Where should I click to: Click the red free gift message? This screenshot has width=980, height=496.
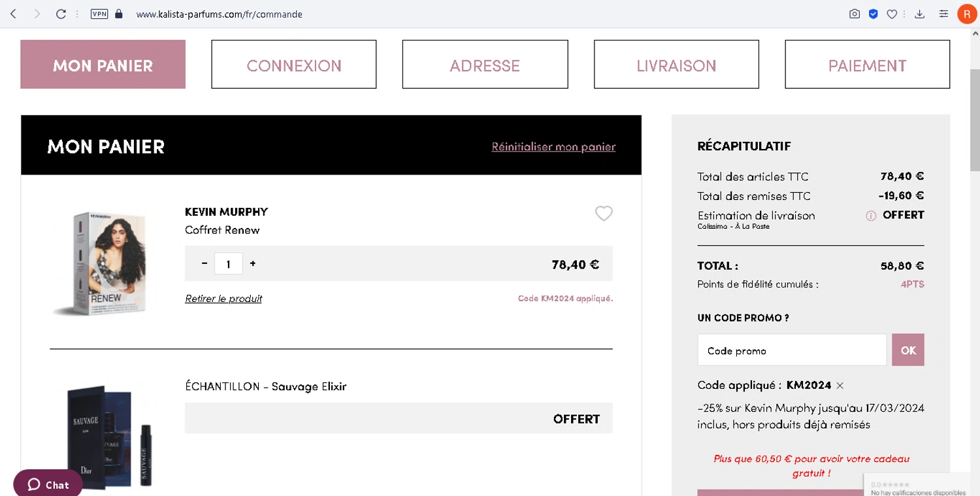pos(811,466)
